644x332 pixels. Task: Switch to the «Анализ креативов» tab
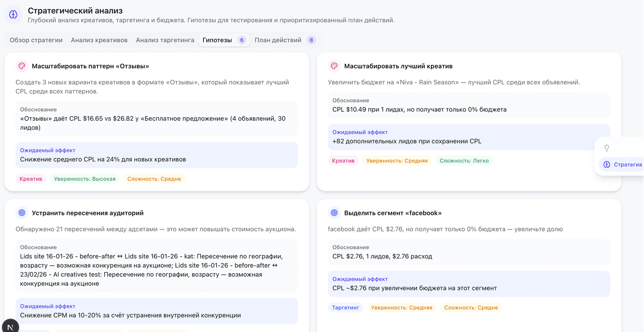click(x=98, y=40)
